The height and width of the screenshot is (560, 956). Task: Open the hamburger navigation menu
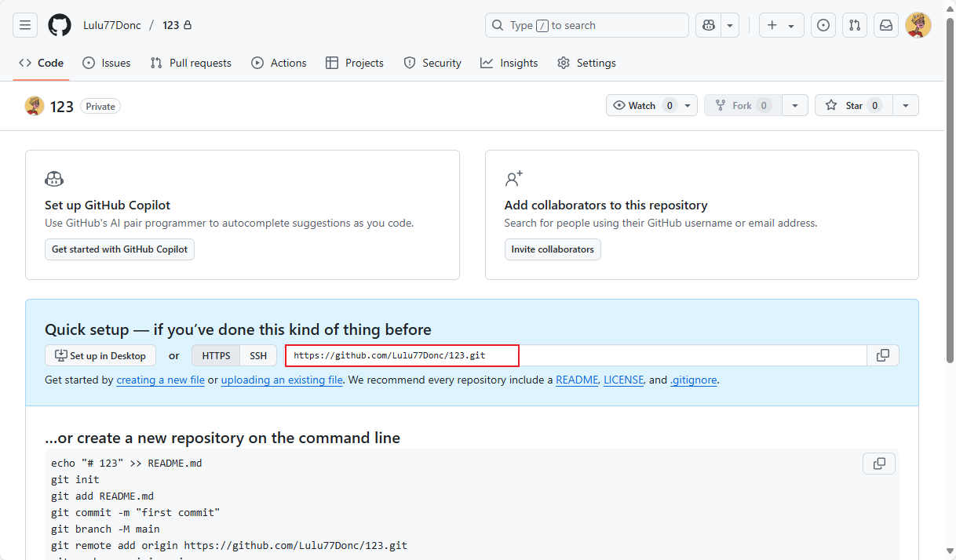25,25
